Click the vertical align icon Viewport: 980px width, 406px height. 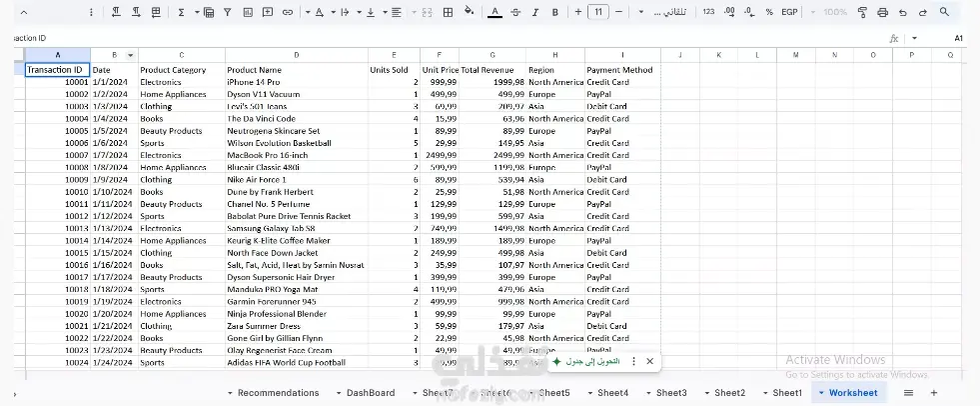click(x=371, y=12)
